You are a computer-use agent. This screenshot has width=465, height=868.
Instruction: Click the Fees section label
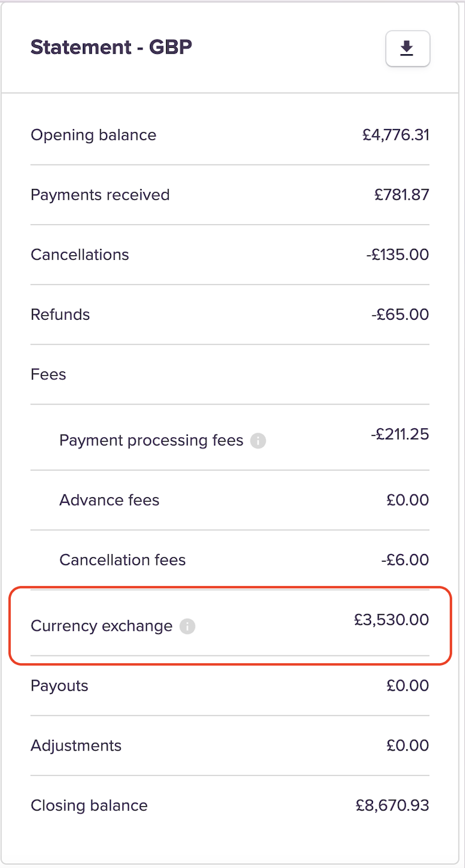[49, 374]
